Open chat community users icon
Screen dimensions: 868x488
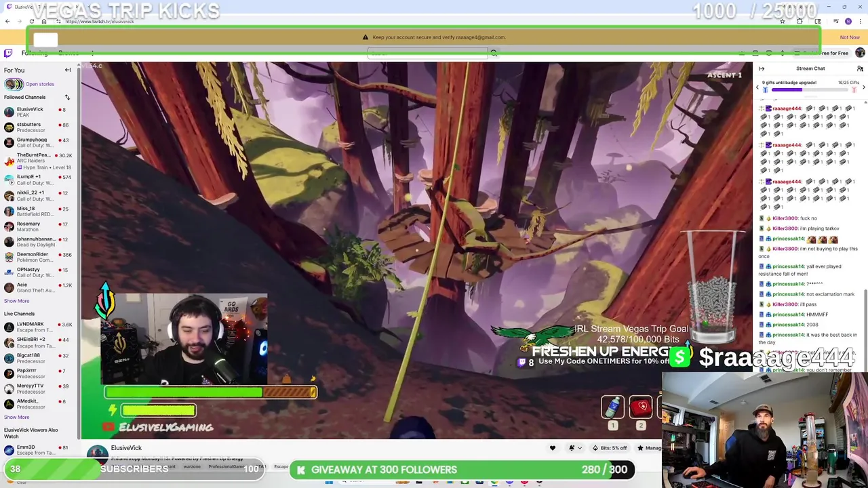pyautogui.click(x=860, y=68)
